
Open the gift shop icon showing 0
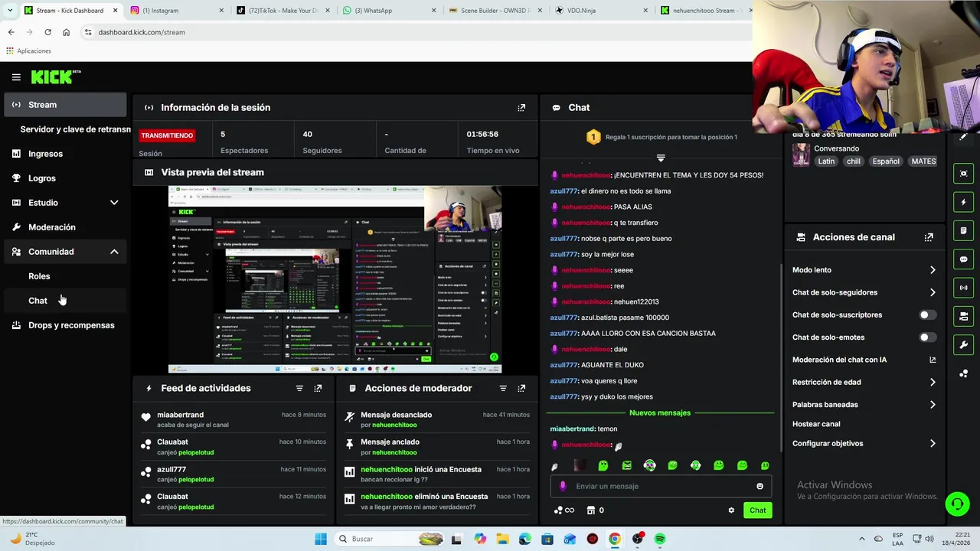(595, 510)
